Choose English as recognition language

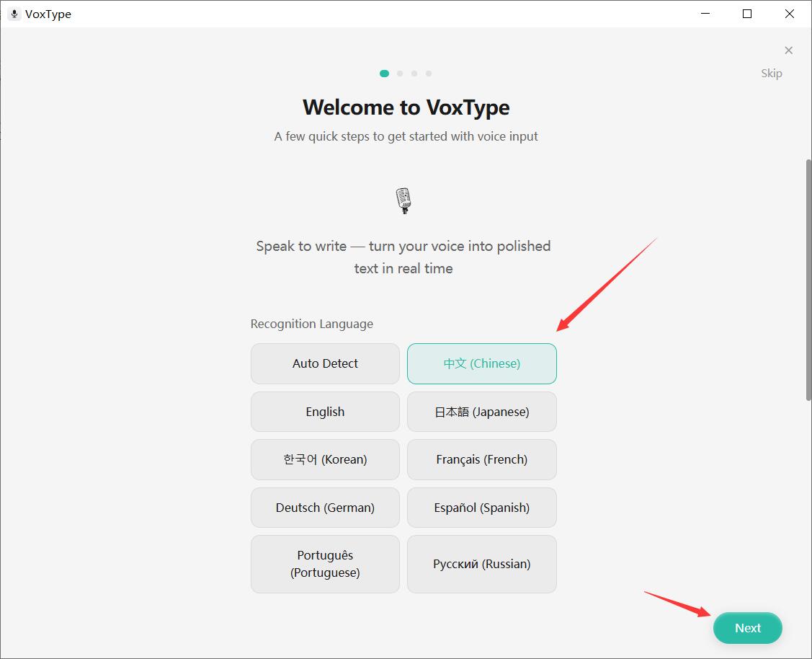pos(325,412)
